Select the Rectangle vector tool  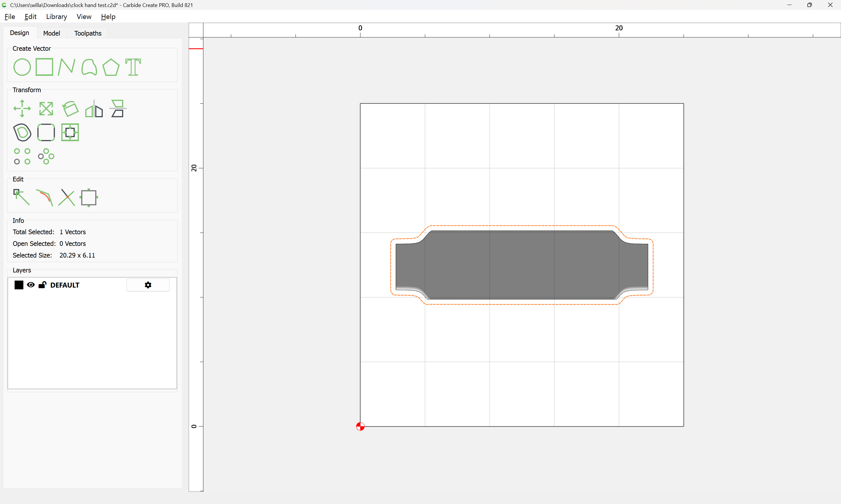(44, 67)
